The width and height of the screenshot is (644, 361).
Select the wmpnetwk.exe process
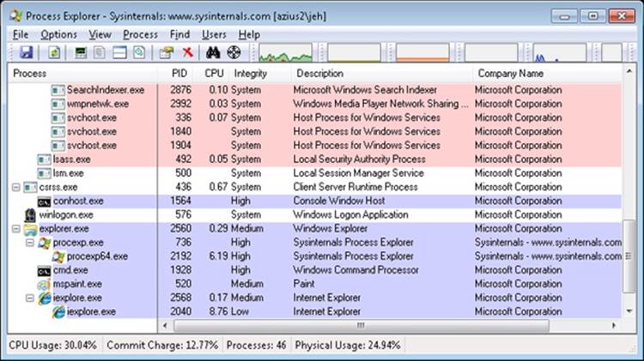point(314,104)
